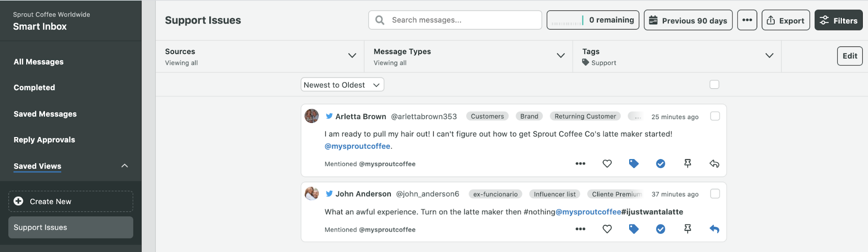
Task: Click the search magnifier icon
Action: pos(380,20)
